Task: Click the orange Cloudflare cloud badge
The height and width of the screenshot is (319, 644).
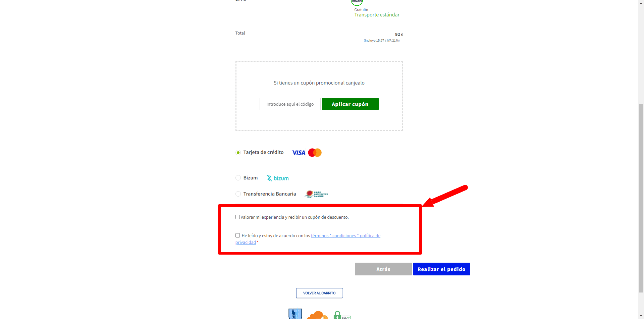Action: coord(317,315)
